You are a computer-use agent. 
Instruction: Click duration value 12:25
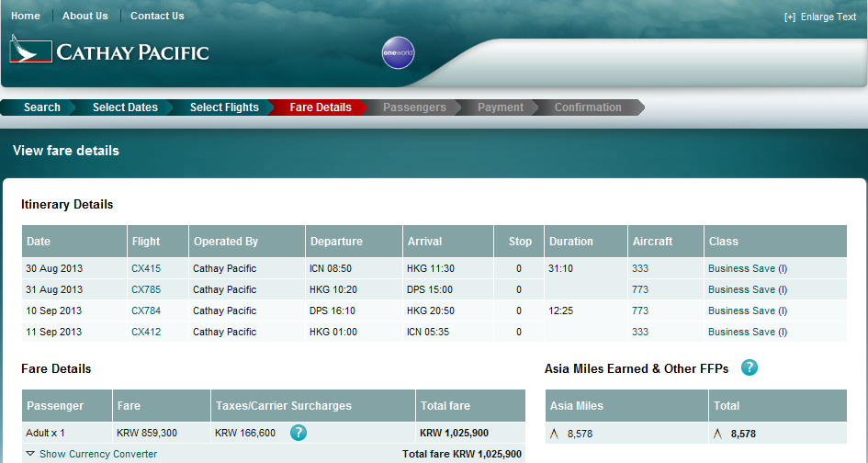pyautogui.click(x=561, y=311)
